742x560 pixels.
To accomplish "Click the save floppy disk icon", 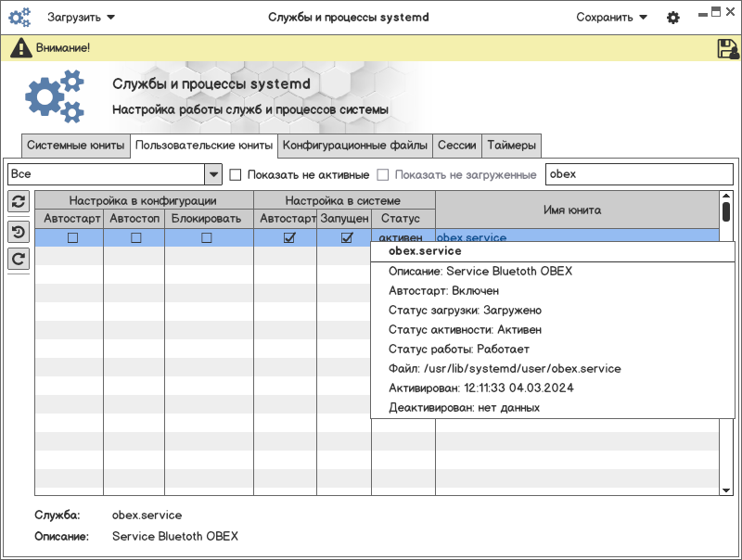I will [728, 48].
